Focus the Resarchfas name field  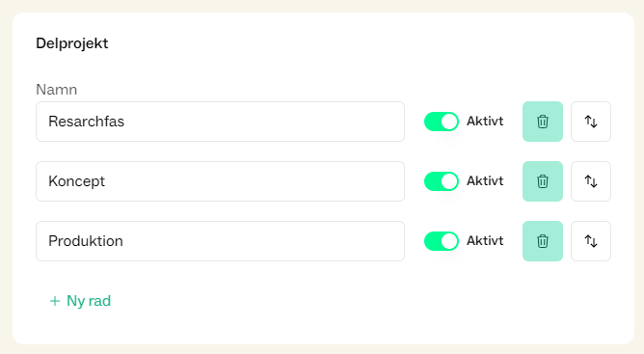pyautogui.click(x=220, y=122)
